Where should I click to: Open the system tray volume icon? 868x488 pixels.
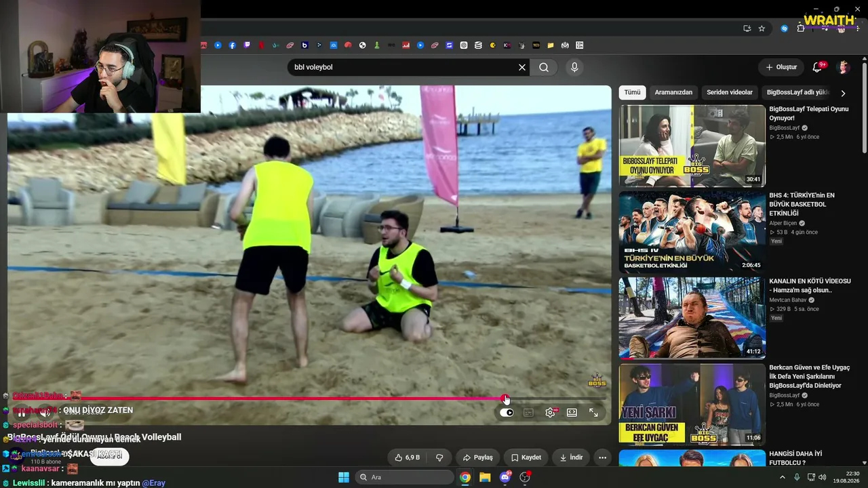point(823,477)
